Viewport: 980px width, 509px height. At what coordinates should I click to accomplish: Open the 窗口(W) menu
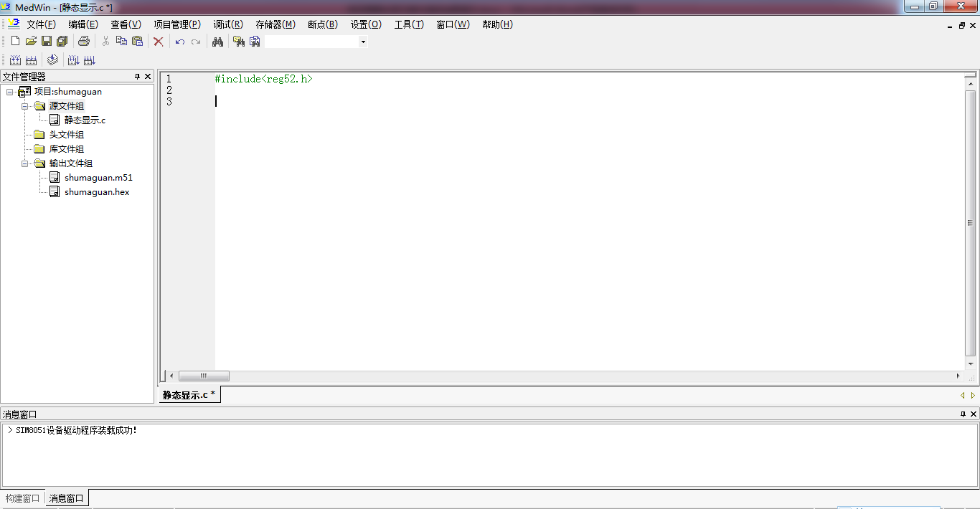(453, 24)
